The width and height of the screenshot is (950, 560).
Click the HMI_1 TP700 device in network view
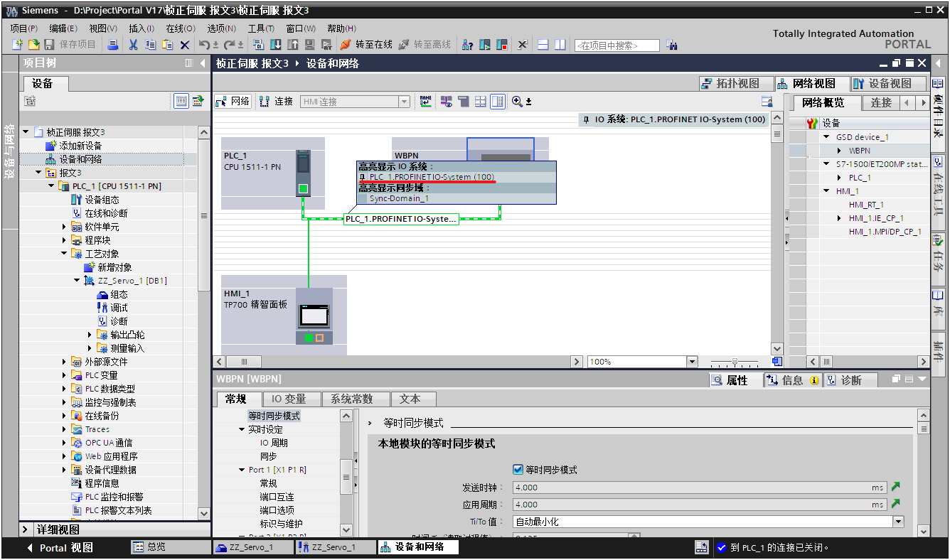click(314, 316)
